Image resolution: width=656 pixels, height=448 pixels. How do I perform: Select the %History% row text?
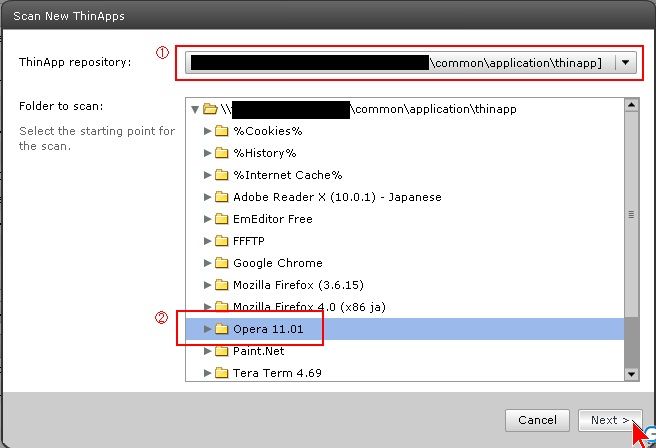[265, 153]
